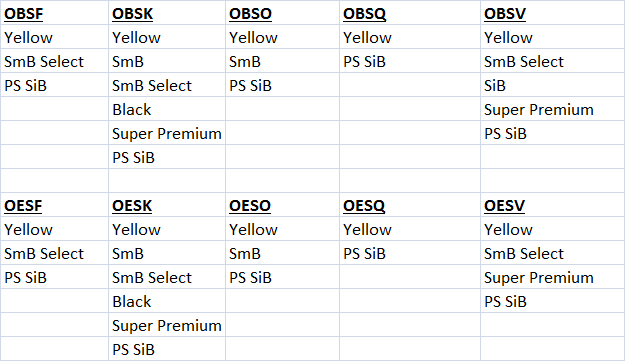
Task: Select the Black cell under OESK
Action: pyautogui.click(x=167, y=301)
